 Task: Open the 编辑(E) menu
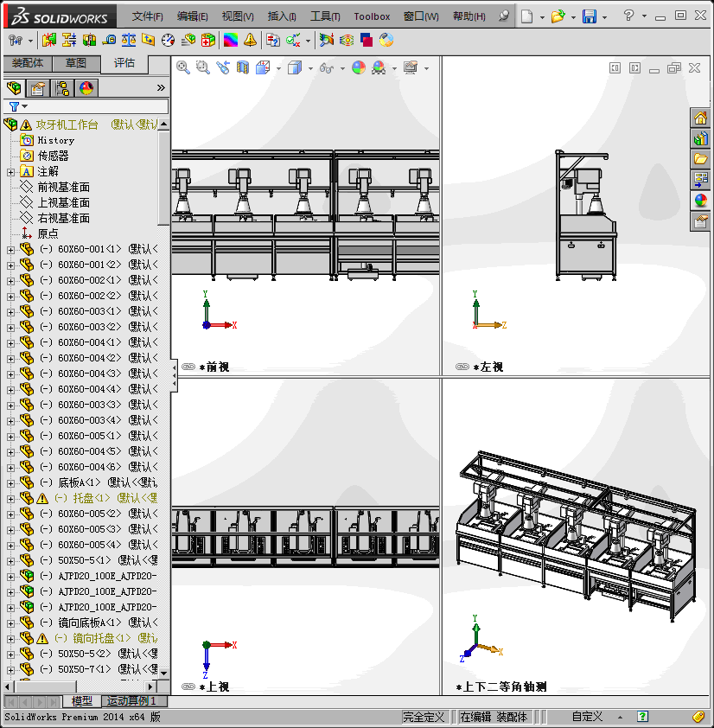(192, 16)
